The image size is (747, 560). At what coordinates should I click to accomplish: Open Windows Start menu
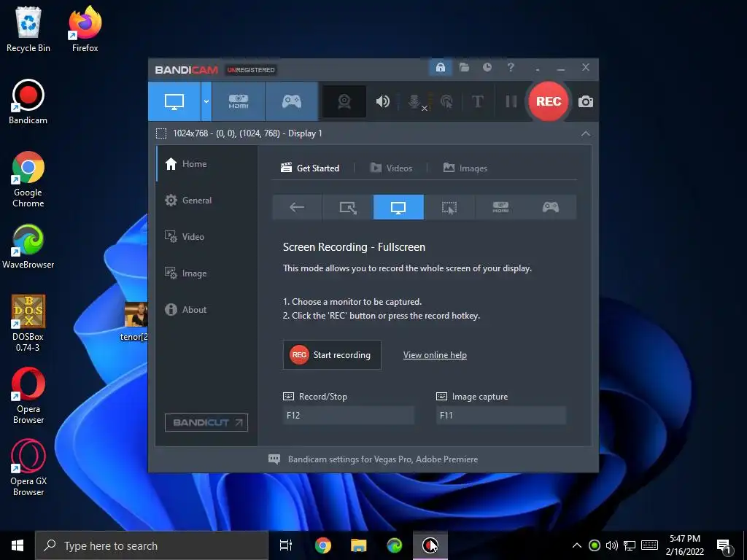18,545
